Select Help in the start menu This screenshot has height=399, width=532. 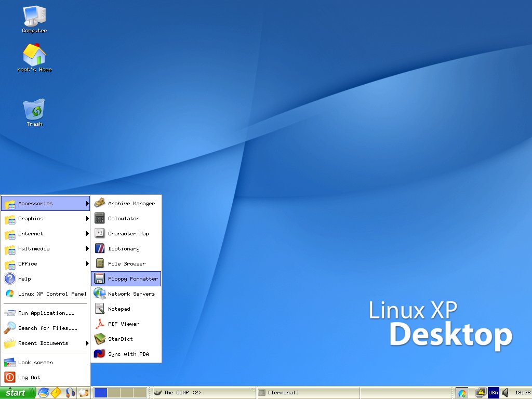pyautogui.click(x=46, y=278)
